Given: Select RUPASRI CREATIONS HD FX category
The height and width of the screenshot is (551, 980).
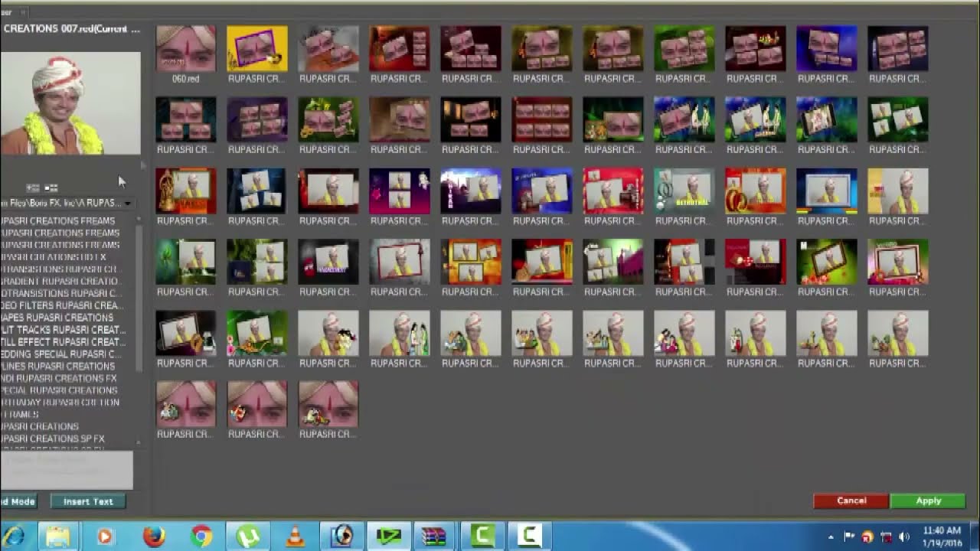Looking at the screenshot, I should pyautogui.click(x=53, y=257).
